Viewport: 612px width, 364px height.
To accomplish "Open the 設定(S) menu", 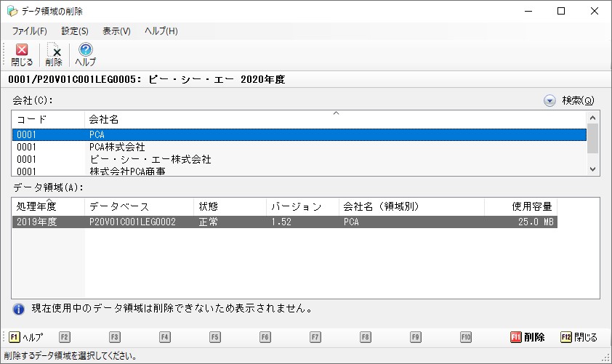I will click(75, 31).
